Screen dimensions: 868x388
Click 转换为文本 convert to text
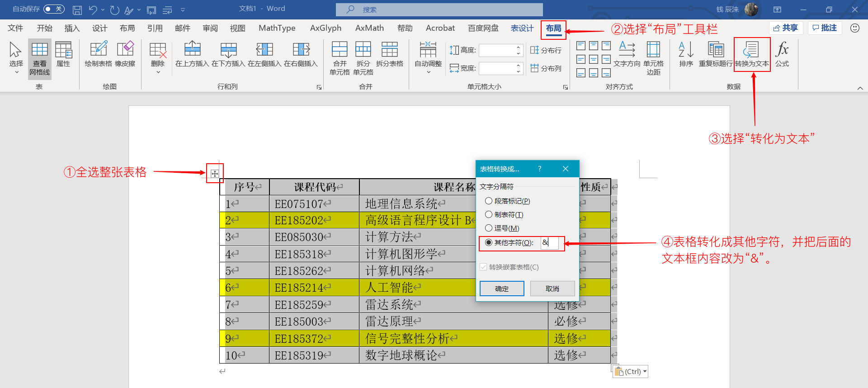[752, 54]
